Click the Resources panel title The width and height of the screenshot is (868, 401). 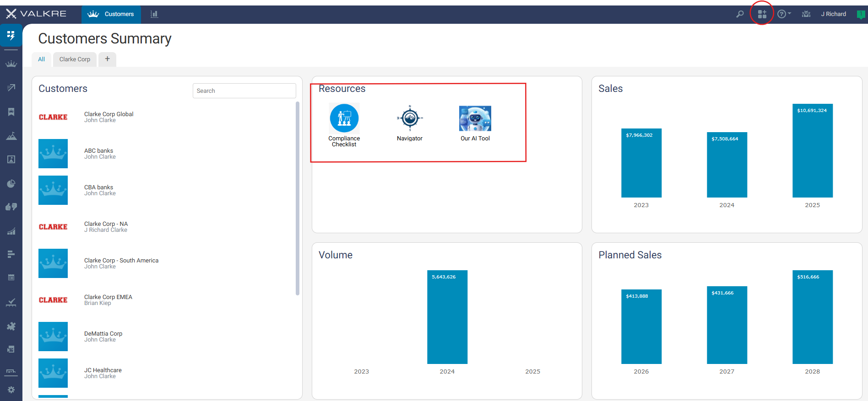[342, 89]
